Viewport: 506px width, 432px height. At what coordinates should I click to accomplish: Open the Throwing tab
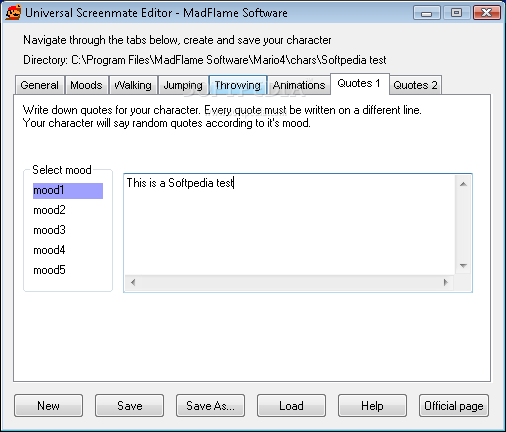[238, 85]
